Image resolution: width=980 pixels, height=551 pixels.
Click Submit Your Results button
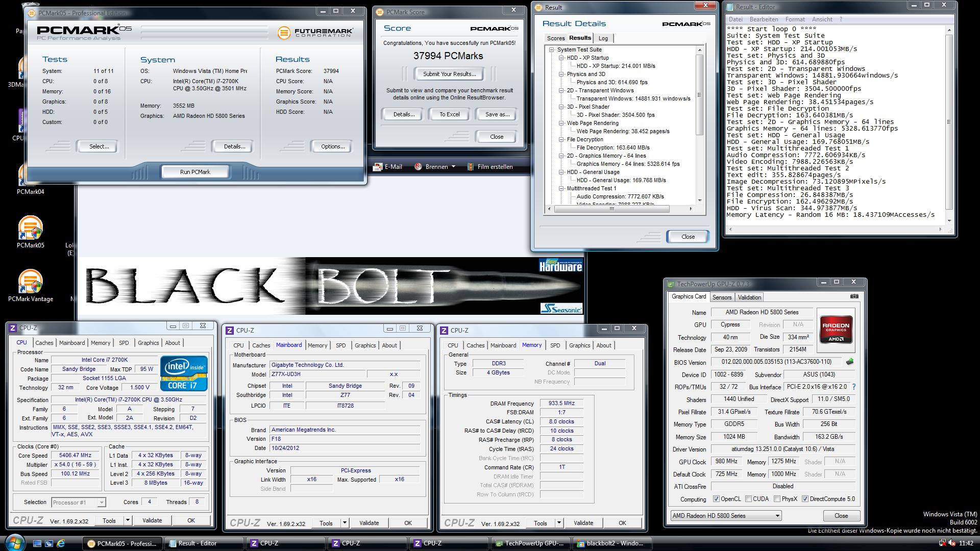point(449,74)
